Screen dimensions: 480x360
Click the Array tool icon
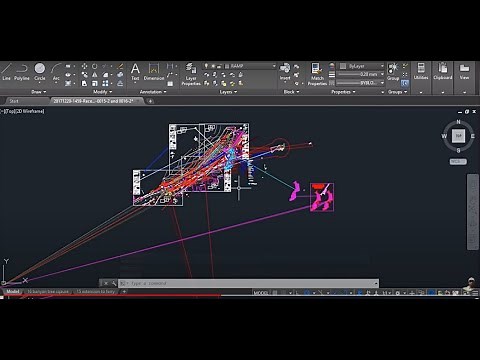pos(105,83)
